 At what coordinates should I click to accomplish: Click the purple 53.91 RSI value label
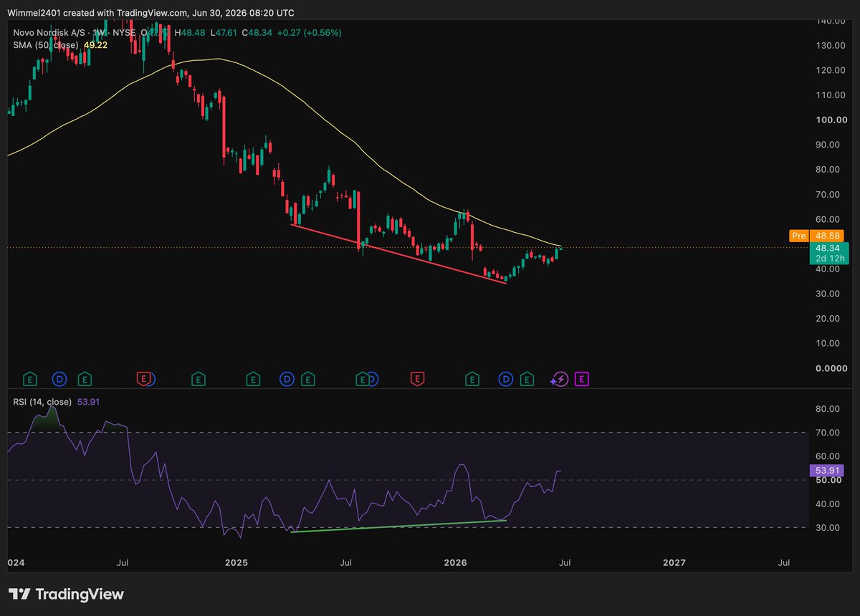point(826,471)
